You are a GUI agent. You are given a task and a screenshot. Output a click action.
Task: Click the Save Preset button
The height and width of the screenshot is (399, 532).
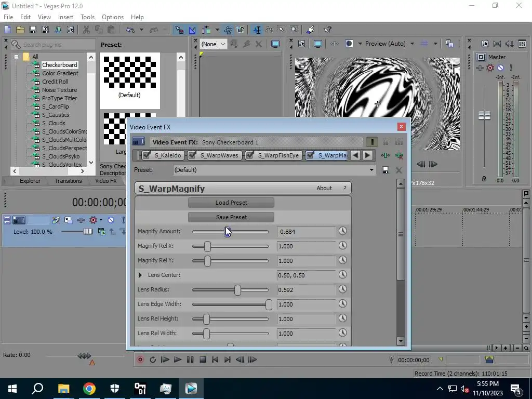[x=231, y=217]
